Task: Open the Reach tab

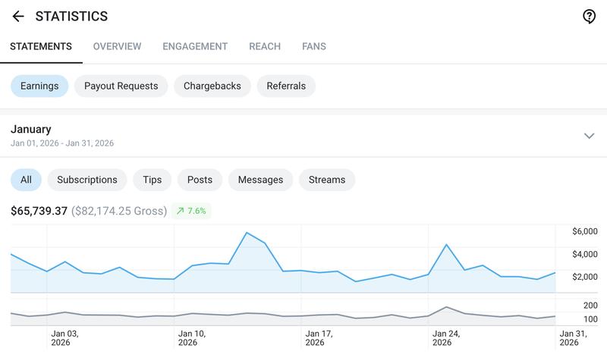Action: (x=265, y=46)
